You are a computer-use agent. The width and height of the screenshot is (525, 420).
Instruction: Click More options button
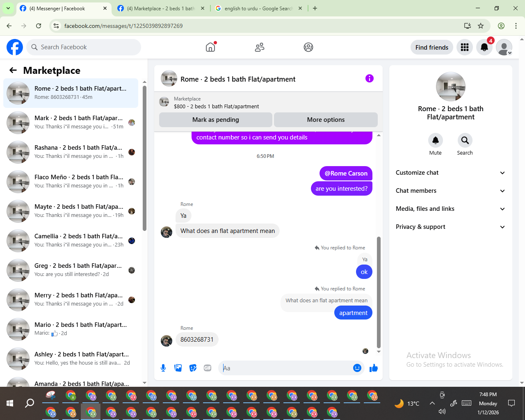(x=326, y=120)
